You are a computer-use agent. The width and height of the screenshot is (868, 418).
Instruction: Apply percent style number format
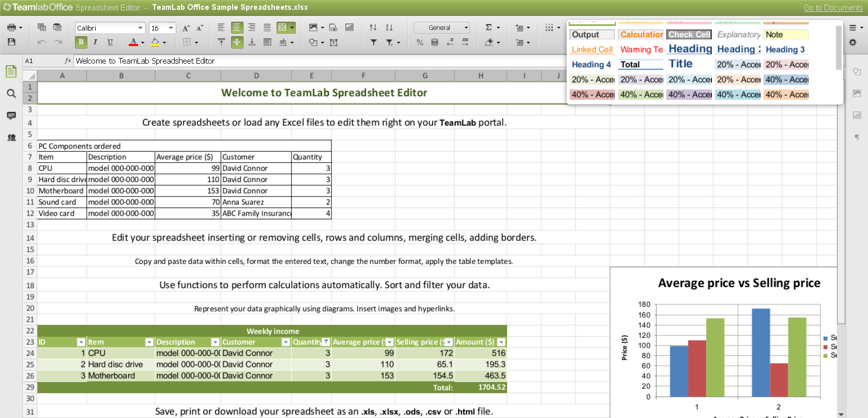[x=420, y=42]
